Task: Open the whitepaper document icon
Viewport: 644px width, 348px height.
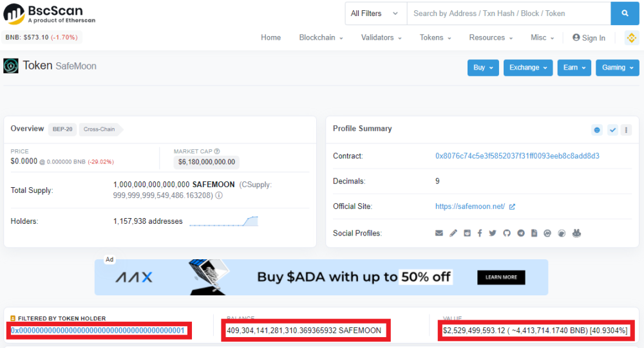Action: [534, 233]
